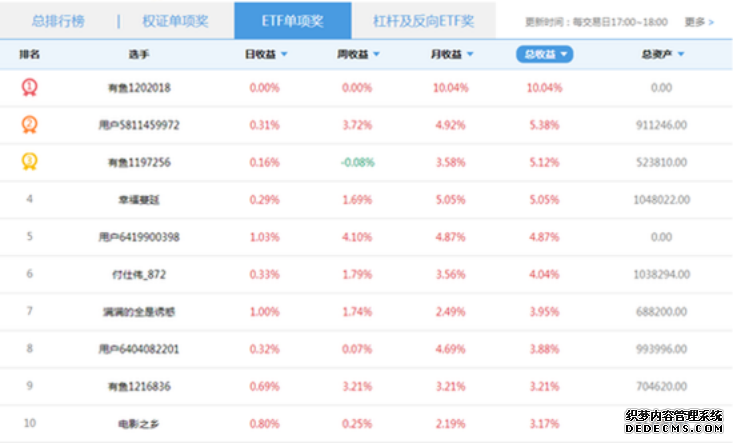Click total assets 993996.00
The image size is (734, 443).
[x=661, y=349]
